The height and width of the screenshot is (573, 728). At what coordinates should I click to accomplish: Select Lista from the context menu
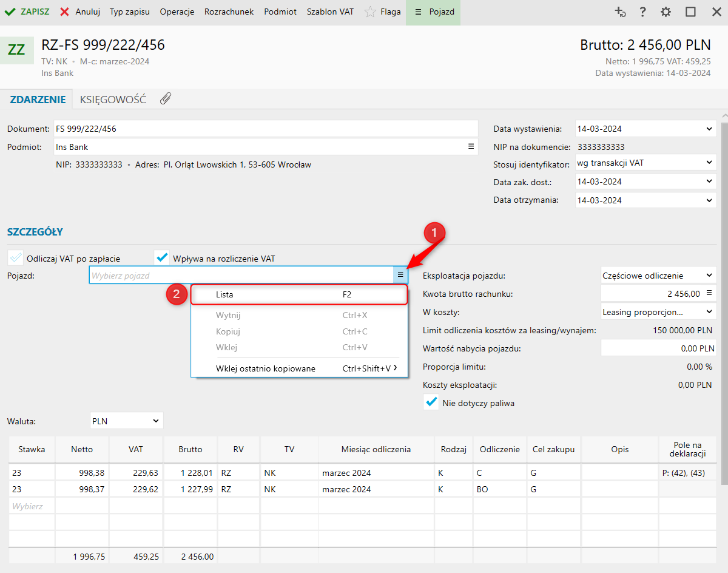pyautogui.click(x=298, y=294)
